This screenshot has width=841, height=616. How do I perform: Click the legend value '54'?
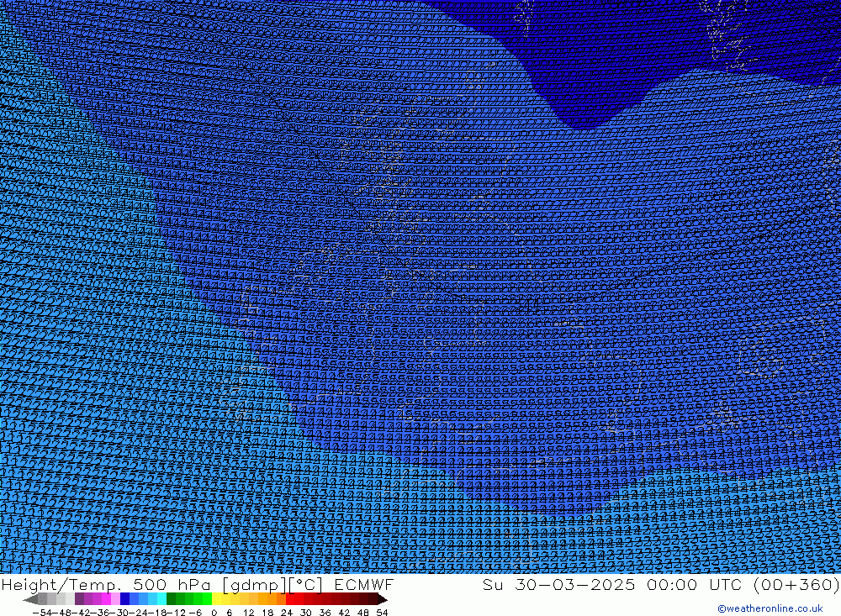coord(382,613)
